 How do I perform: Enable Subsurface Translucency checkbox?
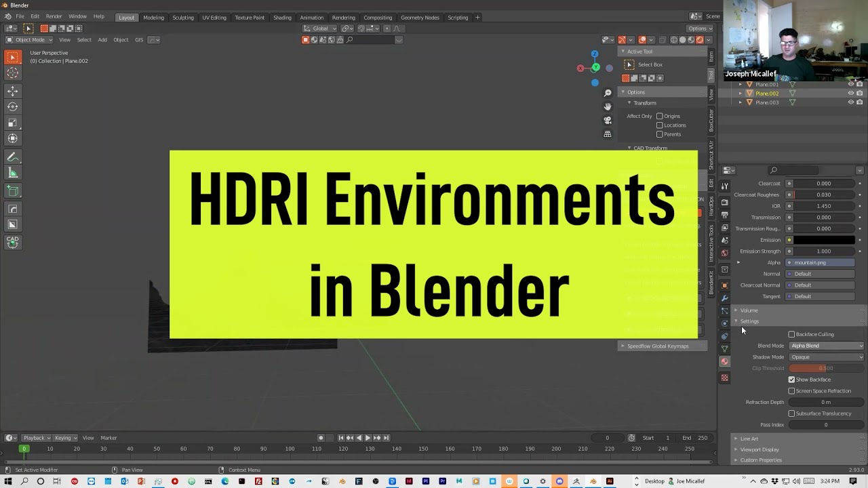[791, 413]
